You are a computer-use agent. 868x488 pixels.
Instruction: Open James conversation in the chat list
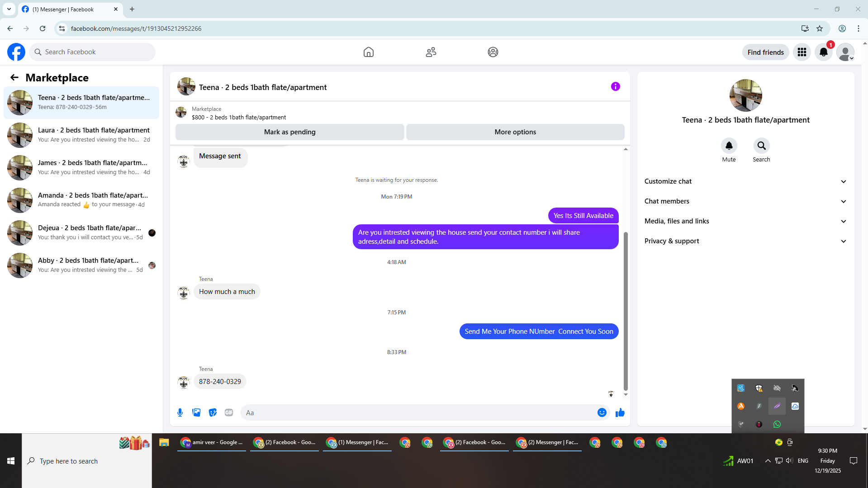[x=81, y=168]
